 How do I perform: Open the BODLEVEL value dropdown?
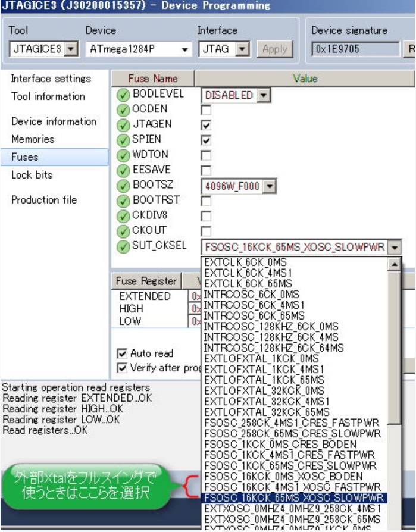tap(262, 95)
